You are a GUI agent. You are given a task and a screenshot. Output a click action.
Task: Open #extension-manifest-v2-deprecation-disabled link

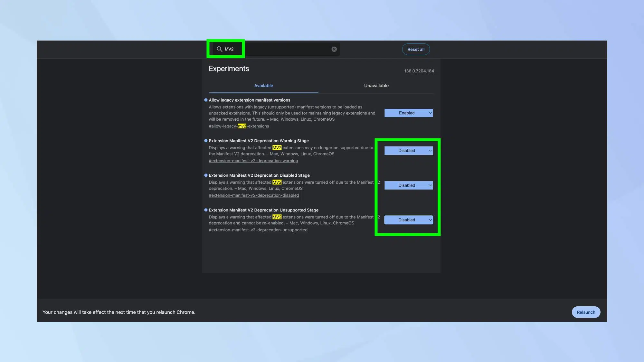(x=254, y=195)
